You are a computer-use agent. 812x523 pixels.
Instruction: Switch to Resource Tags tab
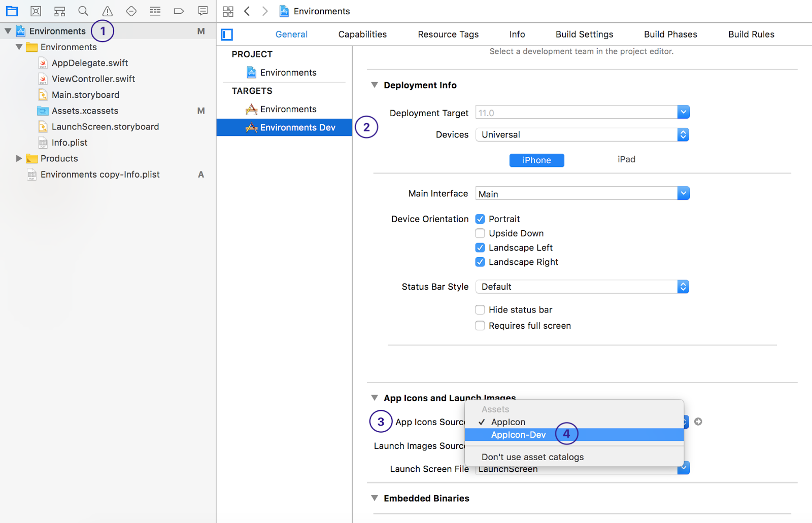click(448, 34)
